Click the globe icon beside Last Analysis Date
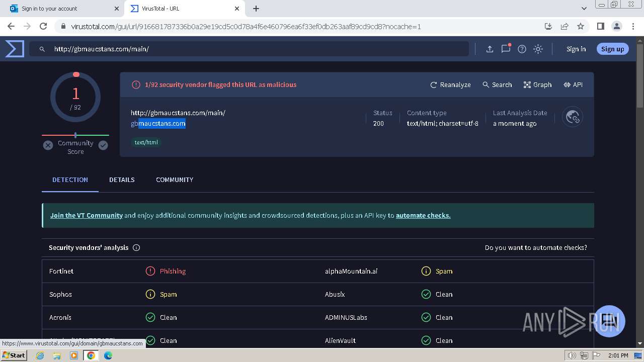Image resolution: width=644 pixels, height=362 pixels. [573, 117]
